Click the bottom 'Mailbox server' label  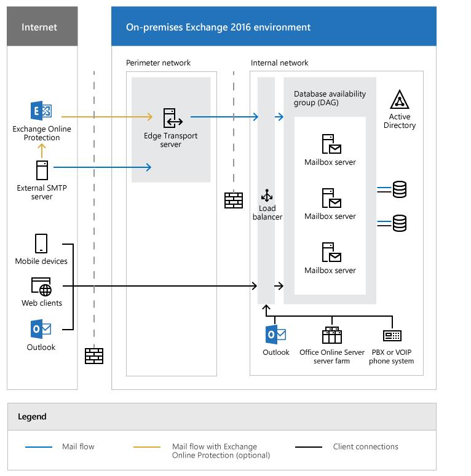[x=330, y=270]
